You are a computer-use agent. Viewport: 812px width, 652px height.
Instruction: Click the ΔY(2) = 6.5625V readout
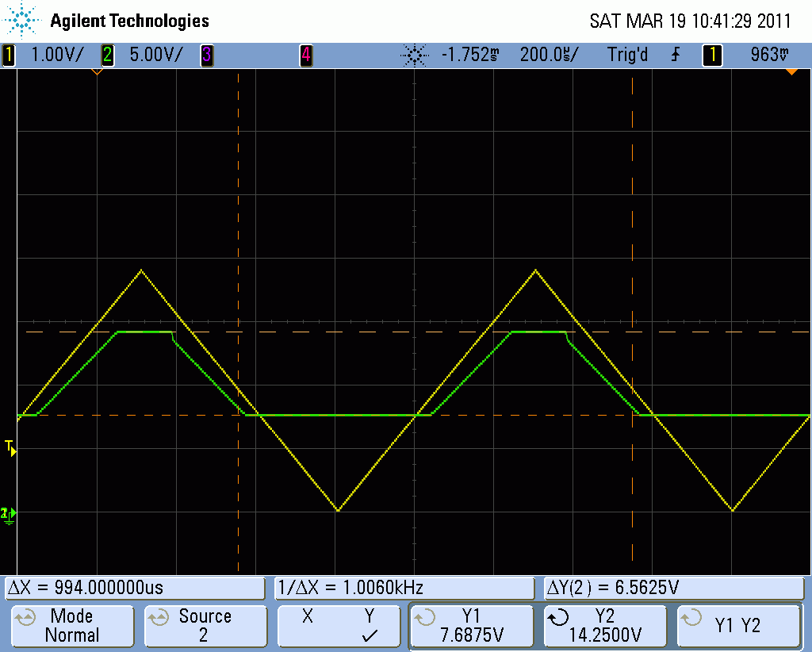pos(674,588)
